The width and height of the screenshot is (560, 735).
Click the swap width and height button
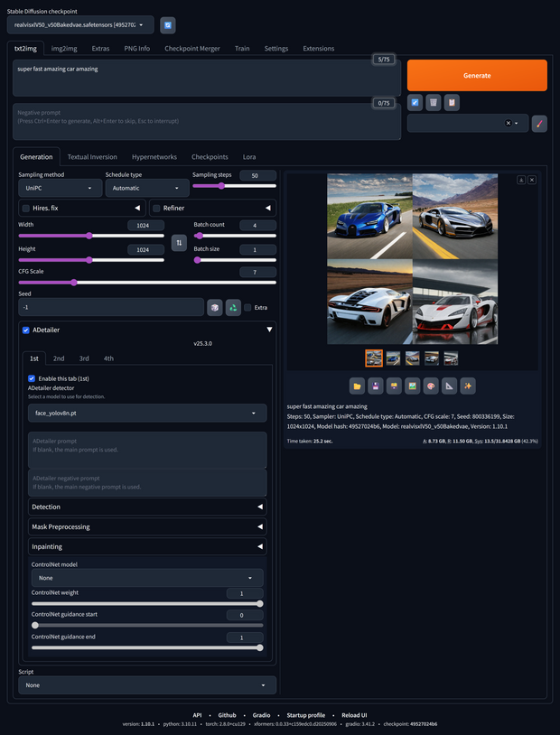click(179, 242)
